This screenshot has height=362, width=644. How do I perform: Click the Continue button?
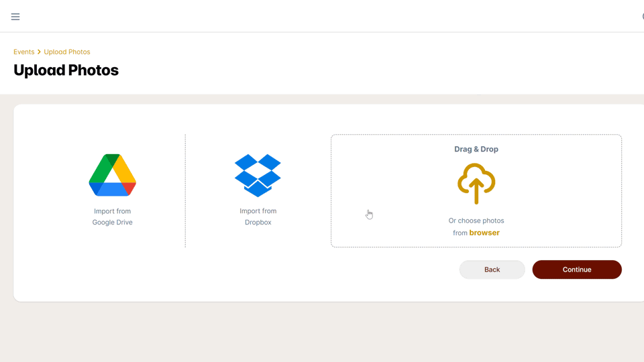(x=577, y=269)
